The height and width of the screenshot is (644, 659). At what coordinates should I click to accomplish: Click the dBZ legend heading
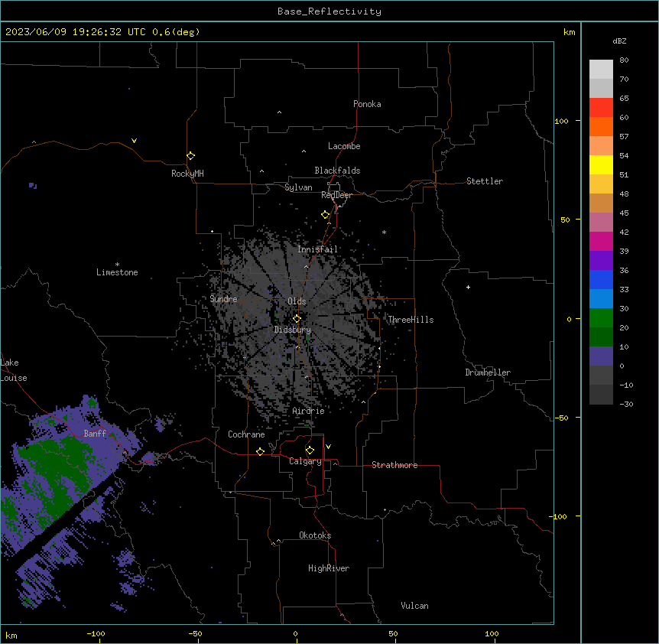coord(619,41)
